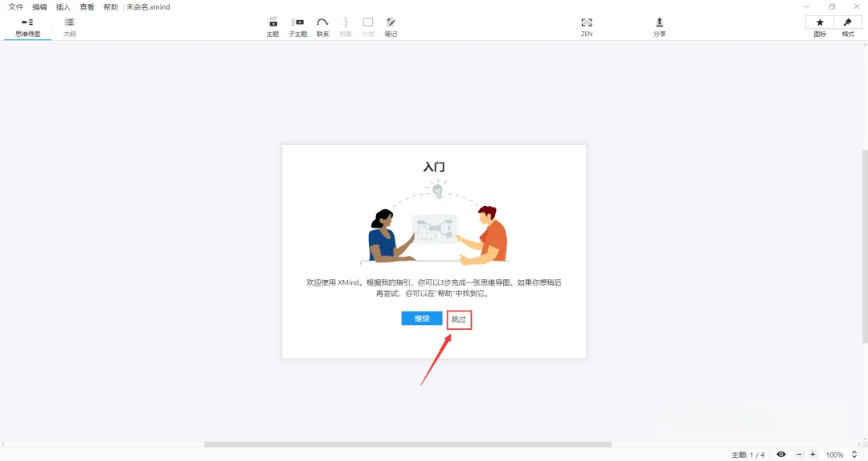
Task: Open the 文件 menu
Action: tap(15, 6)
